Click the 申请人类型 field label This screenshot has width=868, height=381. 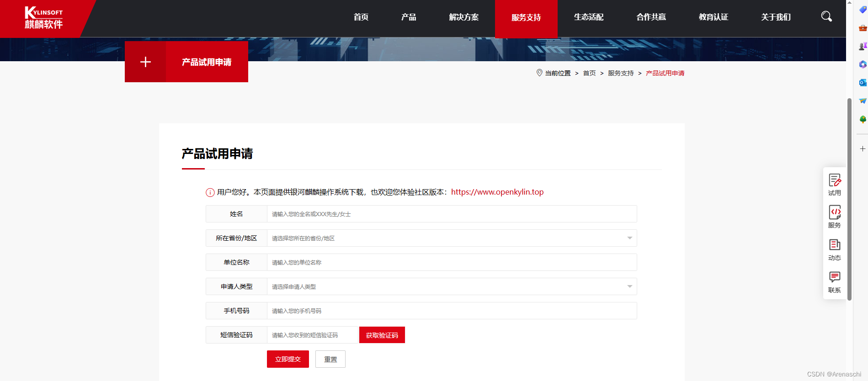coord(236,286)
